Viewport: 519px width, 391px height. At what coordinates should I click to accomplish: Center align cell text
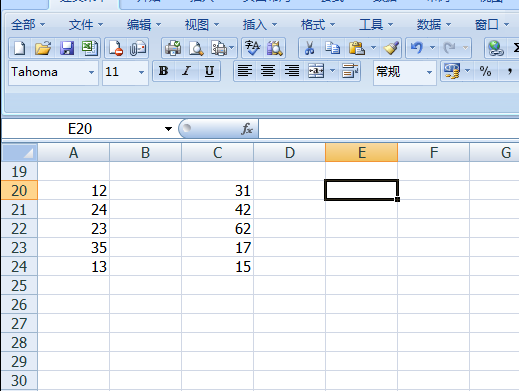click(x=268, y=71)
